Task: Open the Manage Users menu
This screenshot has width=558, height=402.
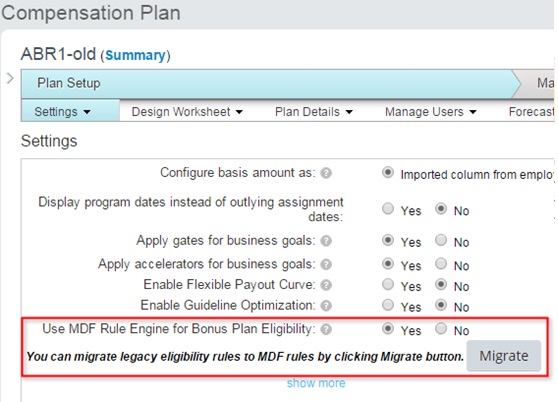Action: [431, 112]
